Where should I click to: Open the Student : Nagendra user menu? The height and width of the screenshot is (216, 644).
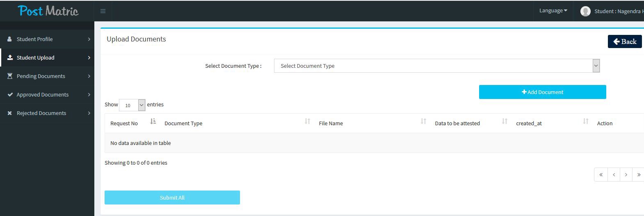coord(612,11)
